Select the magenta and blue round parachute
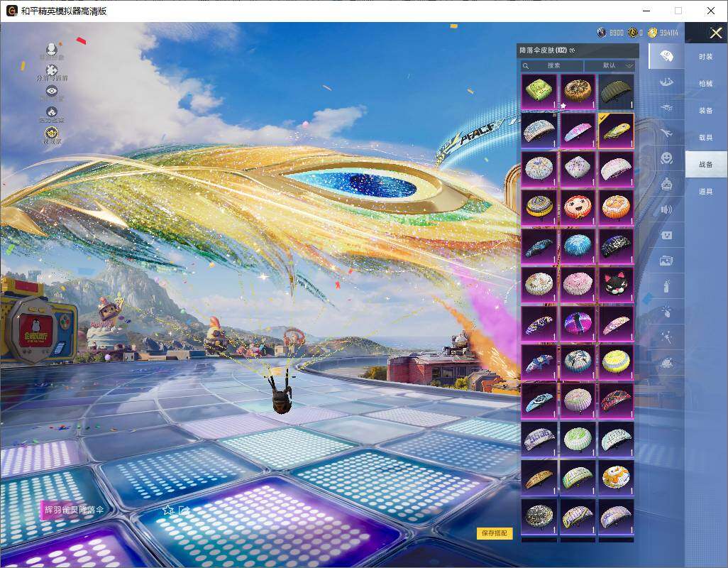728x568 pixels. pos(578,324)
